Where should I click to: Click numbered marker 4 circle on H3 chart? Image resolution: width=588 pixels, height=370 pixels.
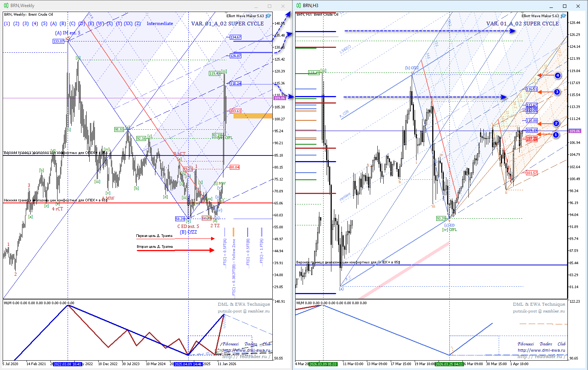[558, 75]
